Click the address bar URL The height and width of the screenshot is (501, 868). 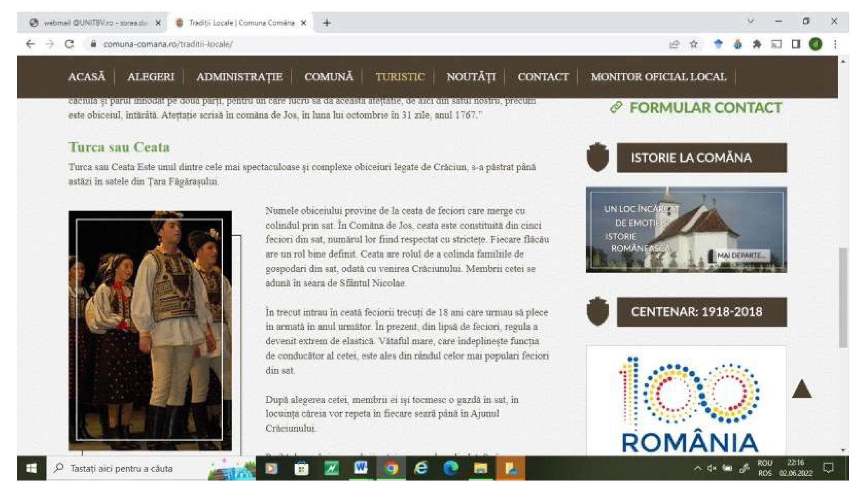[x=168, y=44]
